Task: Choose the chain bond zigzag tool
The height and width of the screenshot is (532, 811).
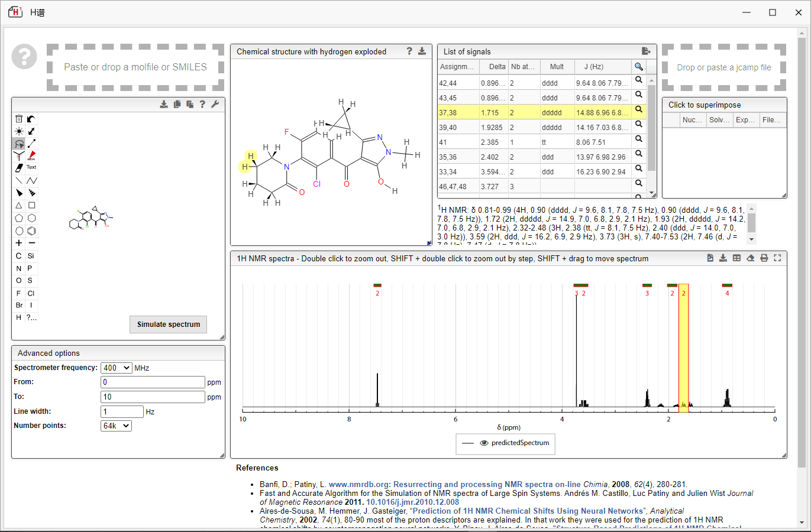Action: click(x=32, y=181)
